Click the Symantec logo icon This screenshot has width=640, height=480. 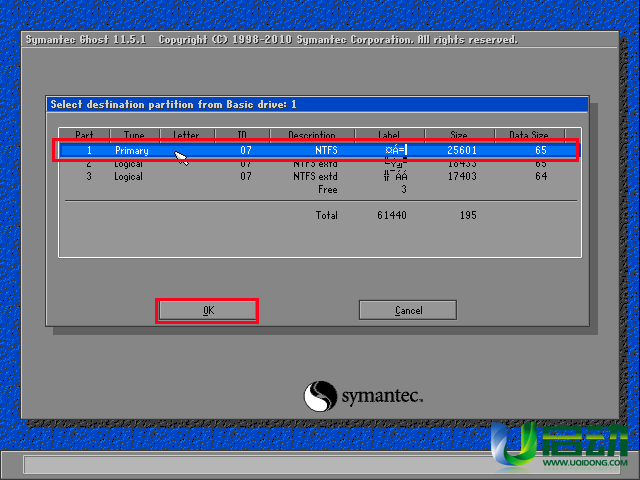[320, 396]
